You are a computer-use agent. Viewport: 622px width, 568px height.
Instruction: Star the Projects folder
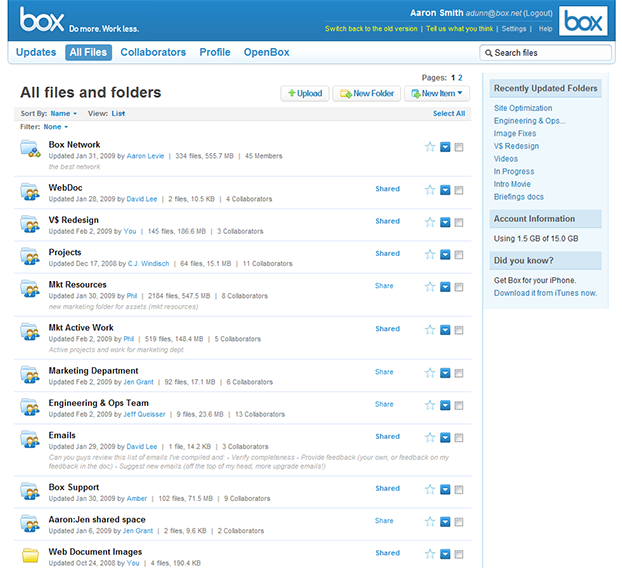430,254
